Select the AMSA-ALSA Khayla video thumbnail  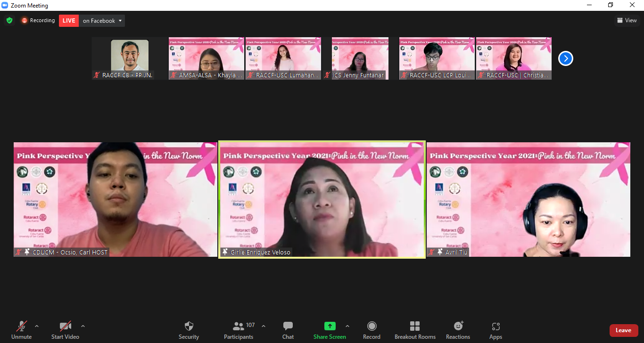click(x=206, y=58)
